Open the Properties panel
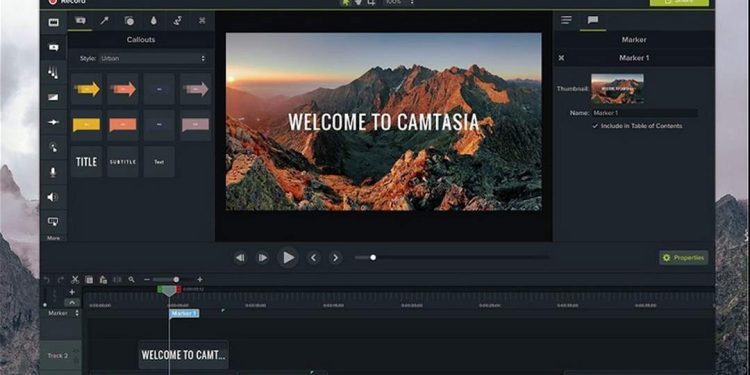 tap(684, 258)
